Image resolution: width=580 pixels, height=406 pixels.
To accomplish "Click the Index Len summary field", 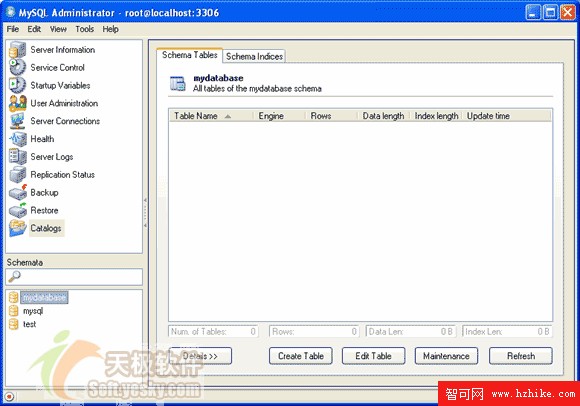I will click(507, 331).
